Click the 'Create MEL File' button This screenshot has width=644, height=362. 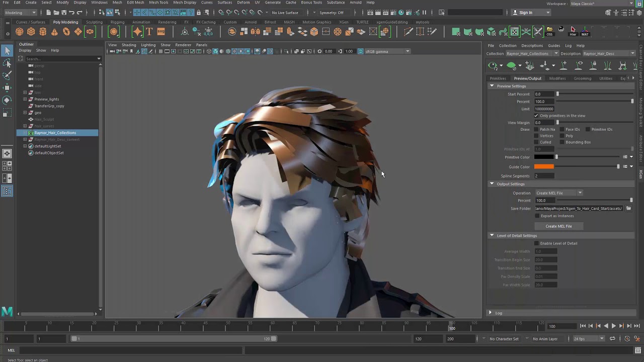[558, 226]
